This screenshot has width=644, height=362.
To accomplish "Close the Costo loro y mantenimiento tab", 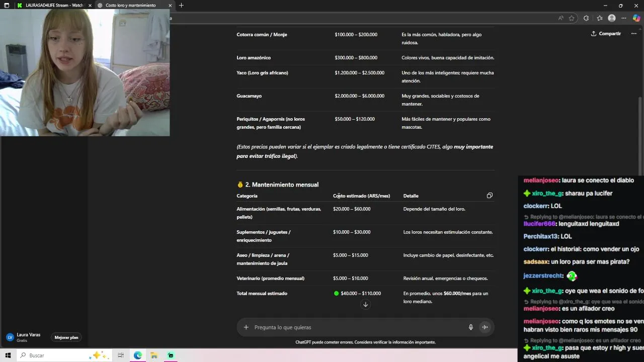I will point(170,5).
